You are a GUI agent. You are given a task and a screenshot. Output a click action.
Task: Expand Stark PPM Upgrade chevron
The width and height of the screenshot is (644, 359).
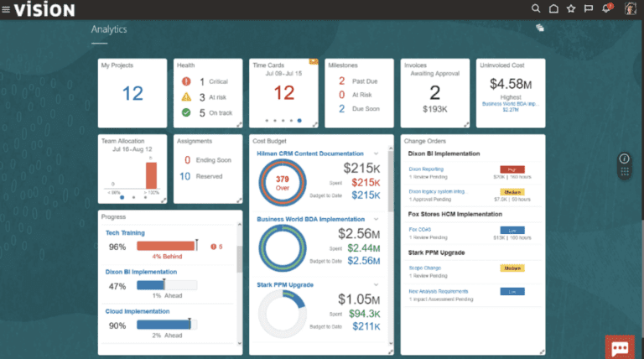[x=376, y=284]
